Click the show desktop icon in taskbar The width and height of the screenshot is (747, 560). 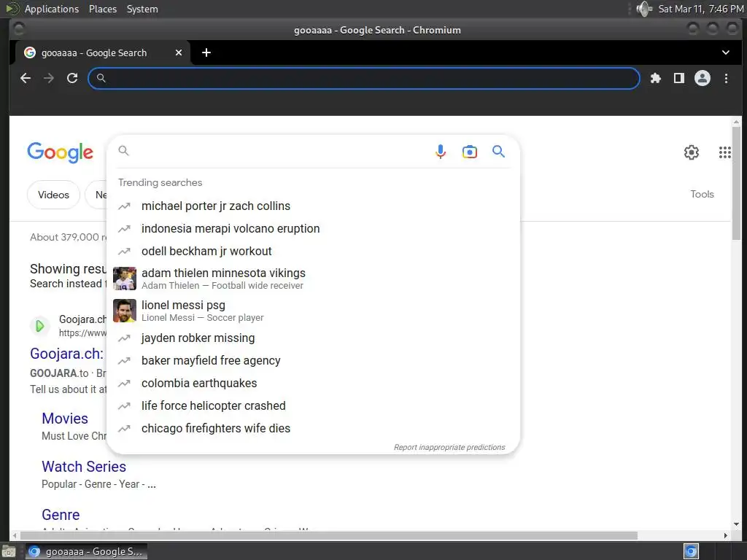[9, 552]
